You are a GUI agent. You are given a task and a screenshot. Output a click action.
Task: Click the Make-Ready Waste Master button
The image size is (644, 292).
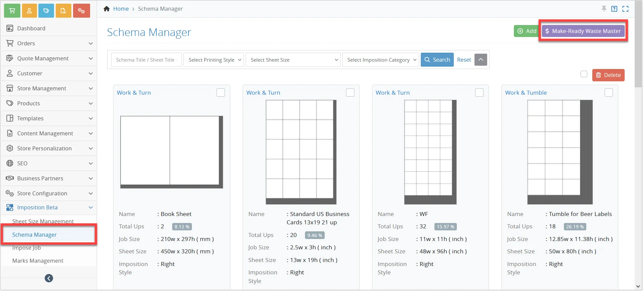(x=583, y=31)
